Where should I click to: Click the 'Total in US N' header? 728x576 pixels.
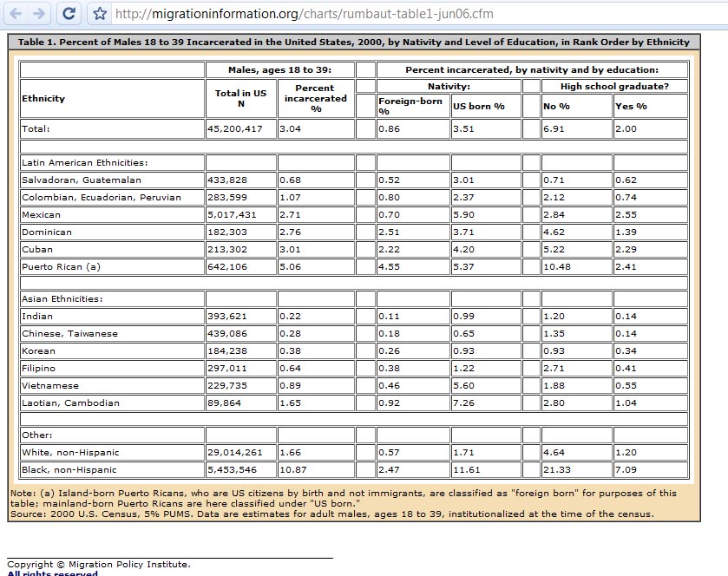click(x=240, y=98)
